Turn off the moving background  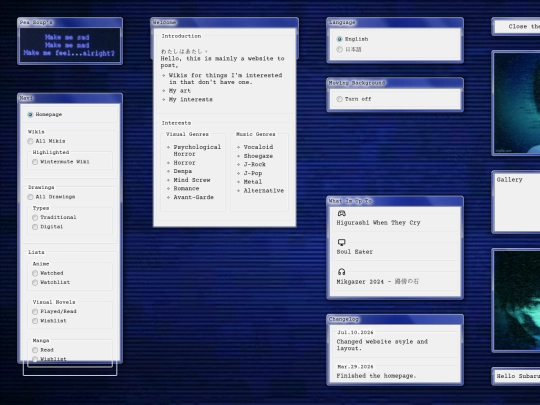(340, 99)
